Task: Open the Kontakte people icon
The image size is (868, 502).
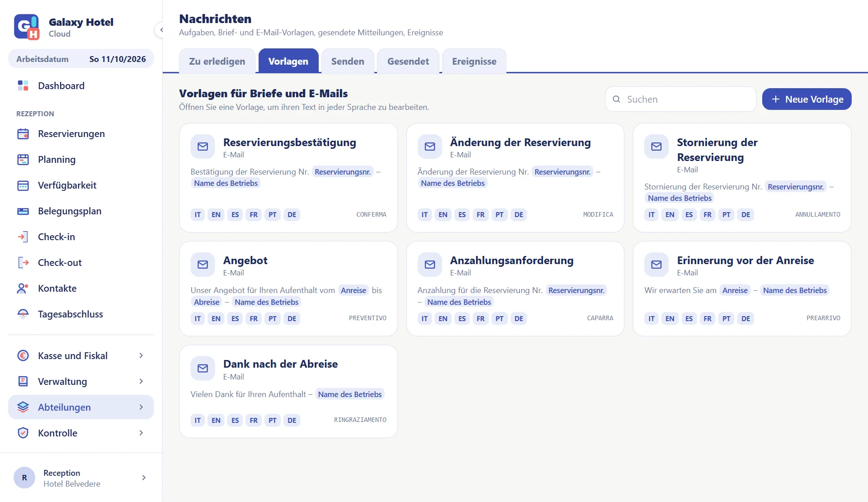Action: 23,288
